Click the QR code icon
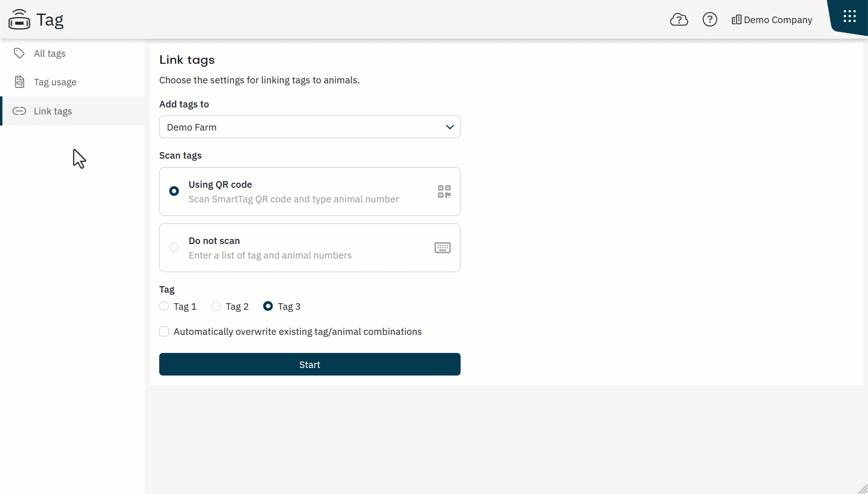The image size is (868, 494). tap(444, 191)
